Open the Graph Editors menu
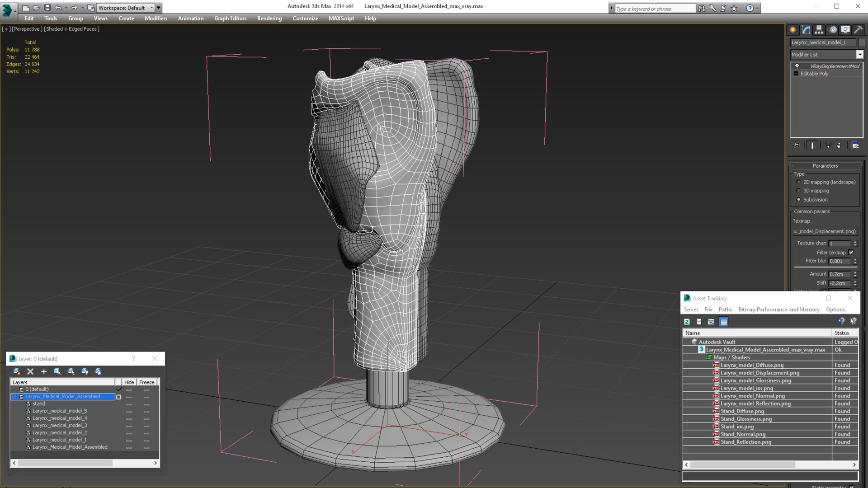This screenshot has height=488, width=868. pos(230,19)
